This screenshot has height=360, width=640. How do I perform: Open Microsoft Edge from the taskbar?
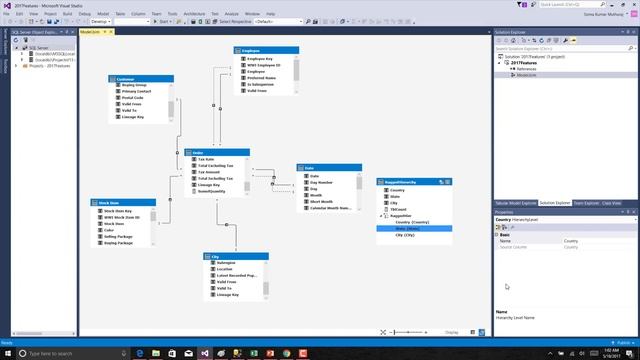[x=140, y=353]
